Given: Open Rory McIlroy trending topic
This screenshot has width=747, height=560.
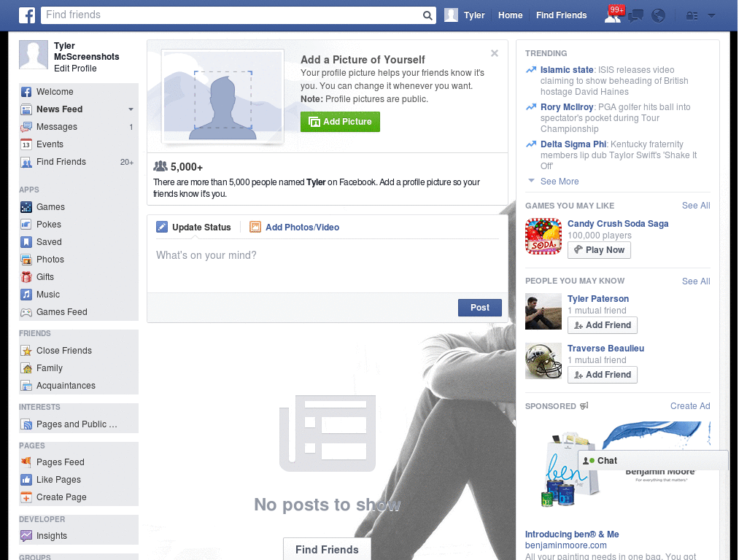Looking at the screenshot, I should [566, 107].
